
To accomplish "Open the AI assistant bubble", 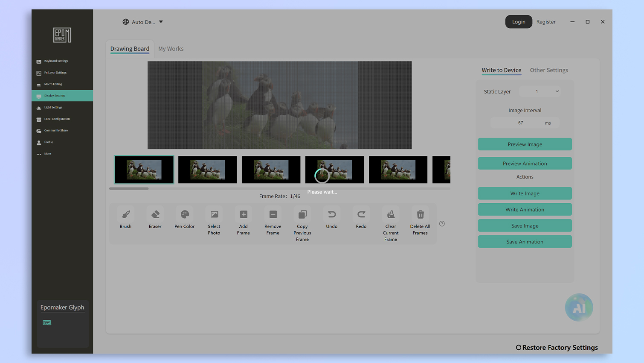I will 579,307.
